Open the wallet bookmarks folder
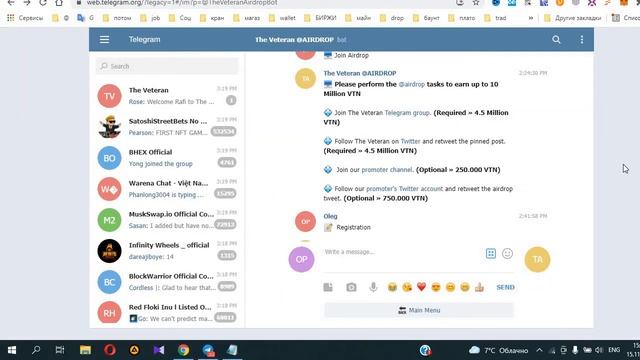Viewport: 640px width, 360px height. 282,18
